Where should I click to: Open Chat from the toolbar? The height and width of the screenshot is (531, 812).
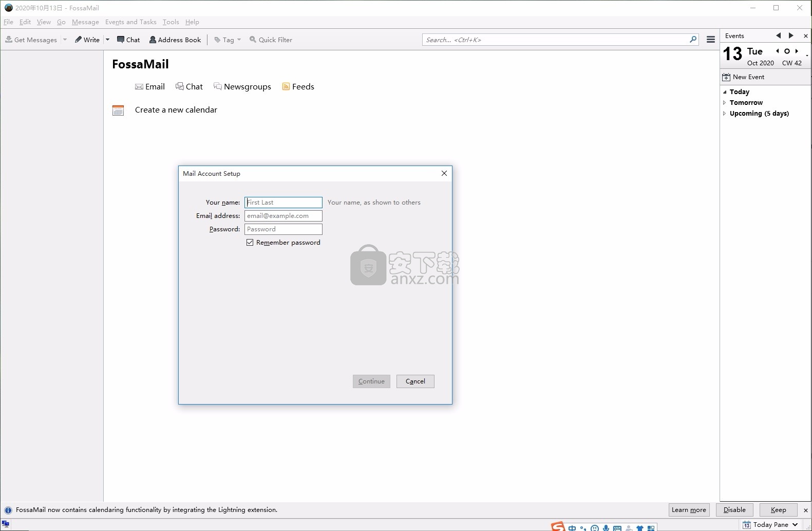(x=128, y=40)
